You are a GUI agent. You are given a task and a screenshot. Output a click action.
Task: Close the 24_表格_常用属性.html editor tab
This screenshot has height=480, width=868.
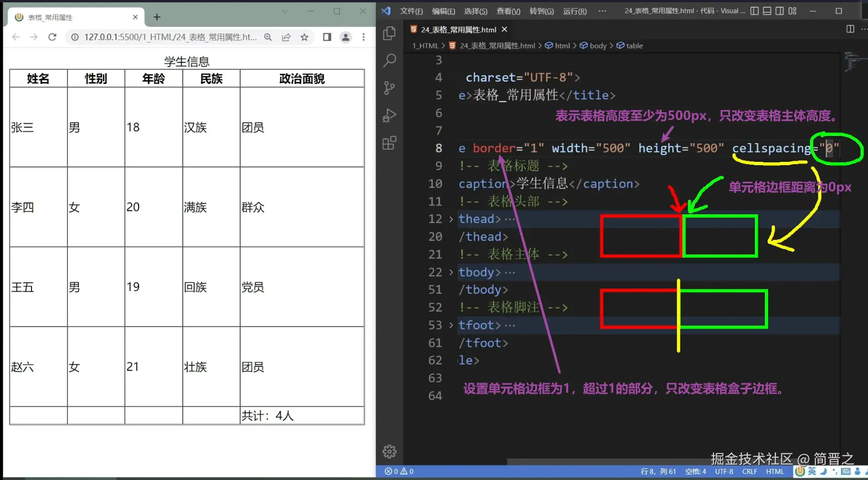tap(504, 29)
